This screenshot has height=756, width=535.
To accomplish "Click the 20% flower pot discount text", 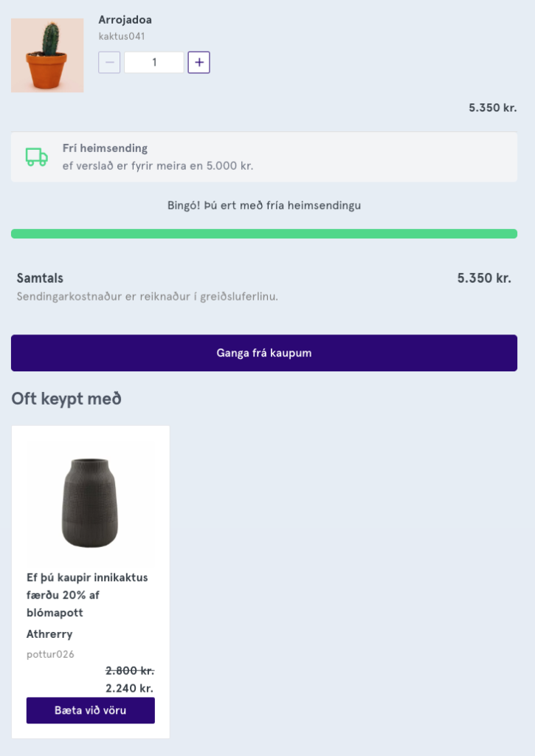I will click(87, 595).
